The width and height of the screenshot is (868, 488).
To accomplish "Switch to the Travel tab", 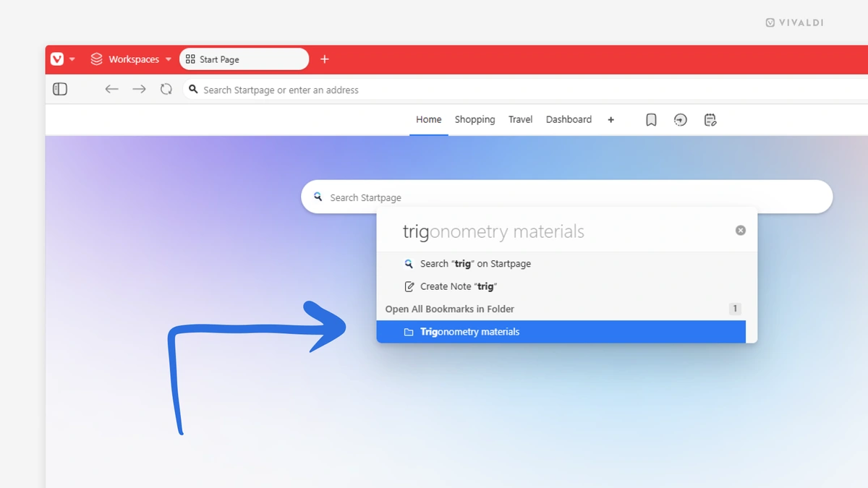I will click(x=520, y=119).
